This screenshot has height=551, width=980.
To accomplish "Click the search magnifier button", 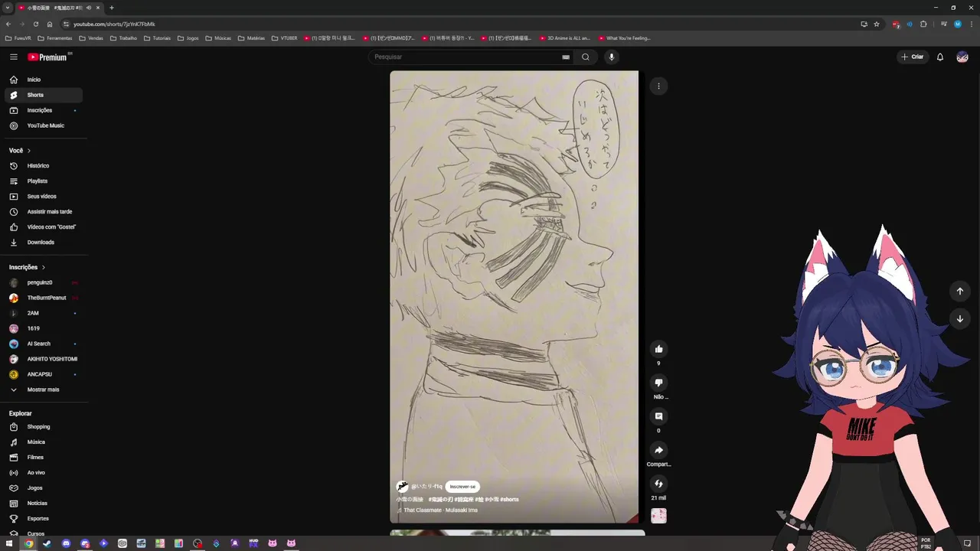I will click(586, 57).
